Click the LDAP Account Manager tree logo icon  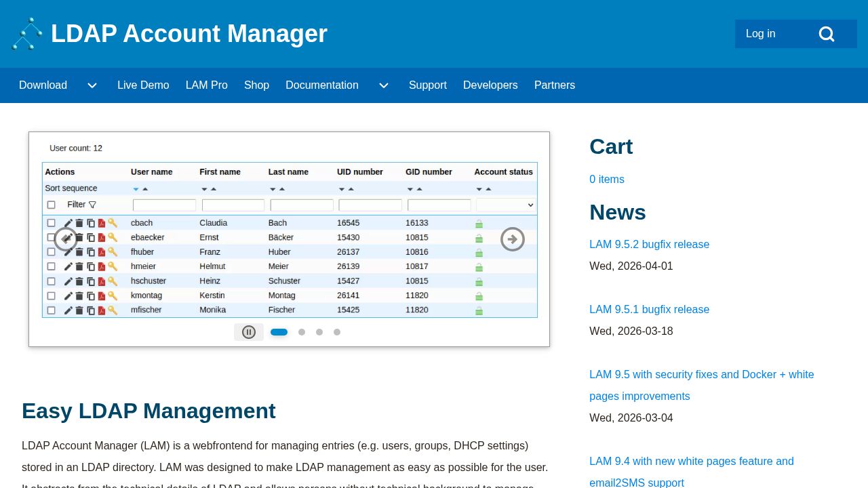point(27,34)
